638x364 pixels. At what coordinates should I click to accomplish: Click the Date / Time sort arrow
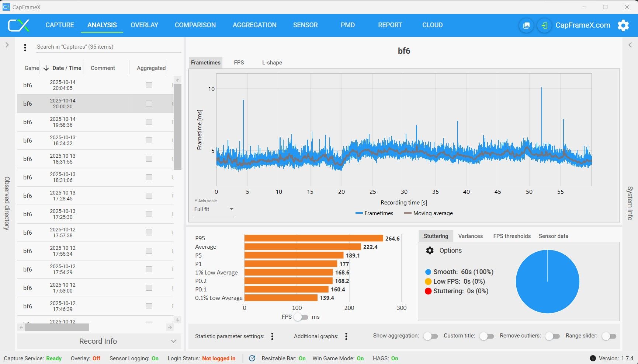46,68
